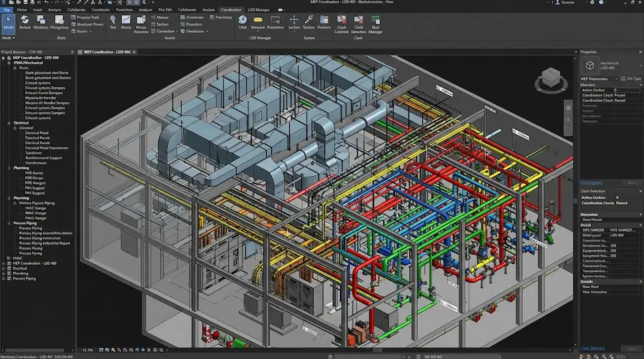Select 'Giant galvanized steel Ducts' tree item
Image resolution: width=644 pixels, height=359 pixels.
(x=47, y=73)
